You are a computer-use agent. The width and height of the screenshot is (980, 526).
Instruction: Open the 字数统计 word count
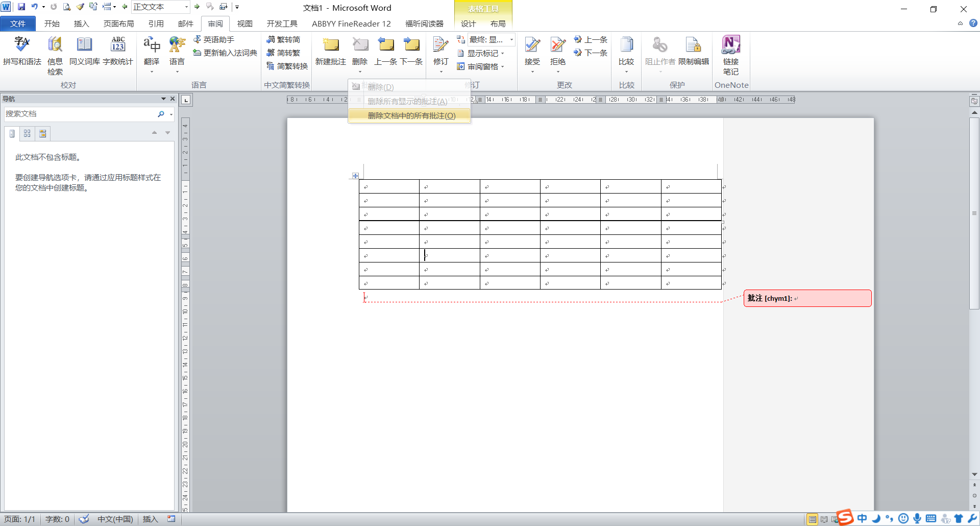tap(118, 51)
